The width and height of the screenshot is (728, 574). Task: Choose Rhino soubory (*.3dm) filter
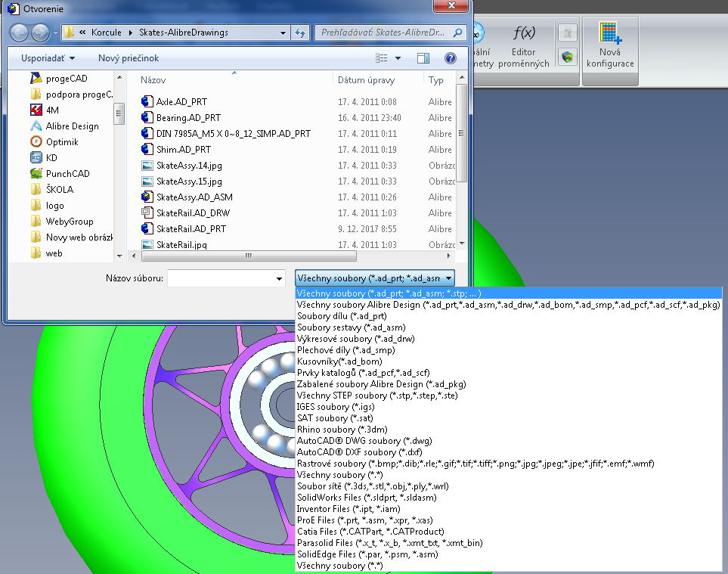point(509,430)
